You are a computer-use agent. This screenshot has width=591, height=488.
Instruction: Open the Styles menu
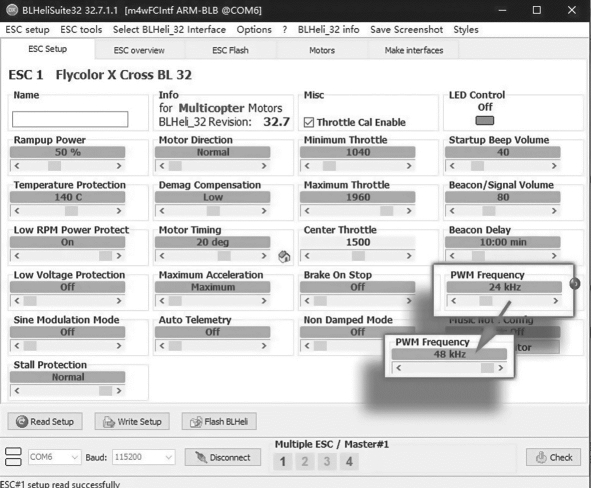coord(466,29)
